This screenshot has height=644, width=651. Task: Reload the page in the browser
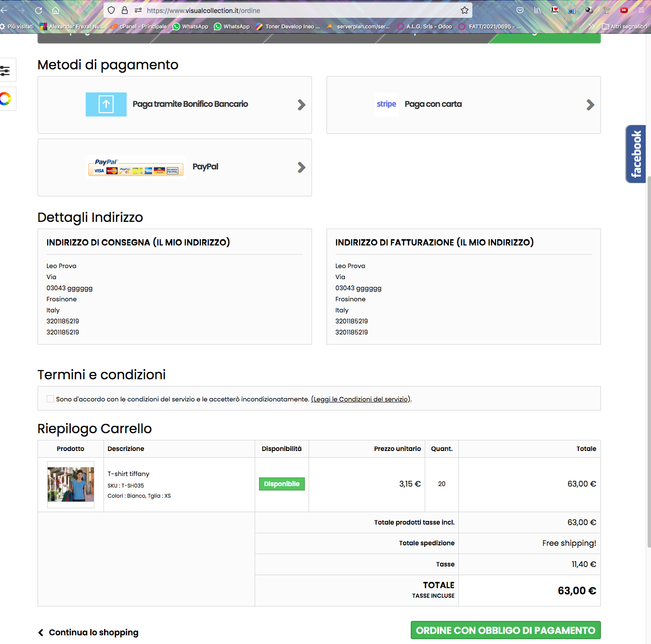coord(39,11)
